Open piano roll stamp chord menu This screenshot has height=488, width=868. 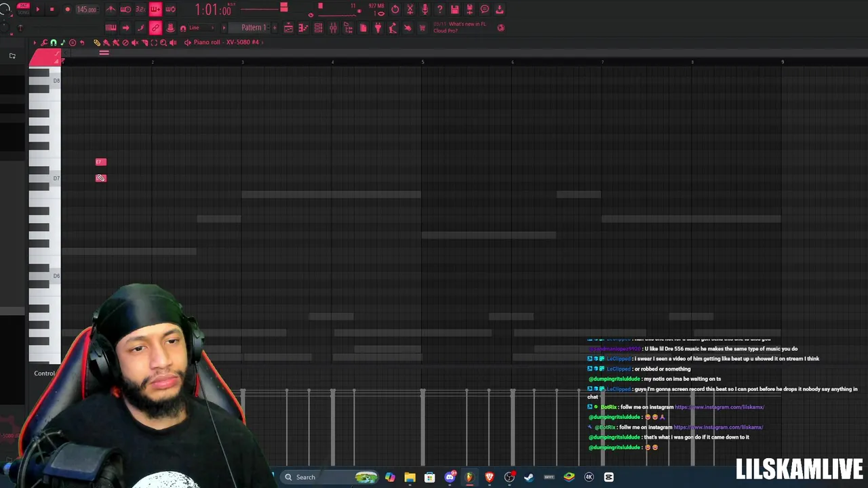coord(73,43)
